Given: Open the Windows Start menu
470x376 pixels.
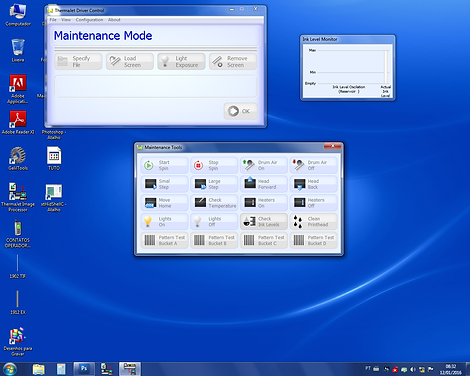Looking at the screenshot, I should (x=9, y=369).
